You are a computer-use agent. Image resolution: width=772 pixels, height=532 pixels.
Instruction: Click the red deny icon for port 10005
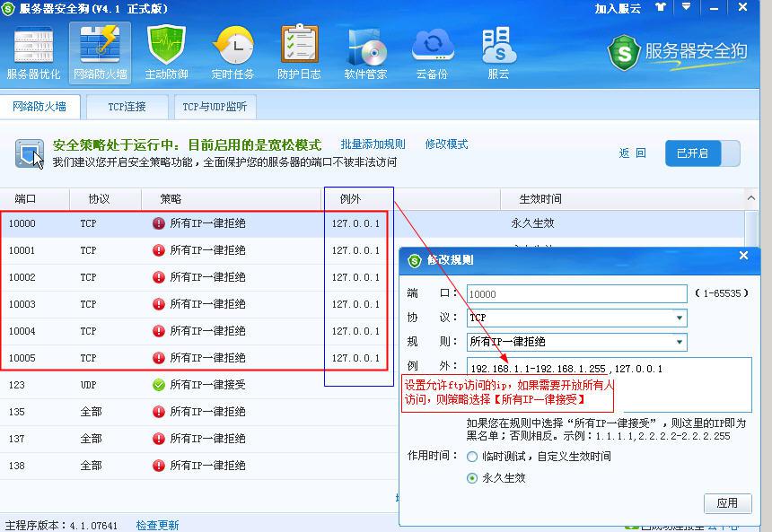click(x=159, y=358)
